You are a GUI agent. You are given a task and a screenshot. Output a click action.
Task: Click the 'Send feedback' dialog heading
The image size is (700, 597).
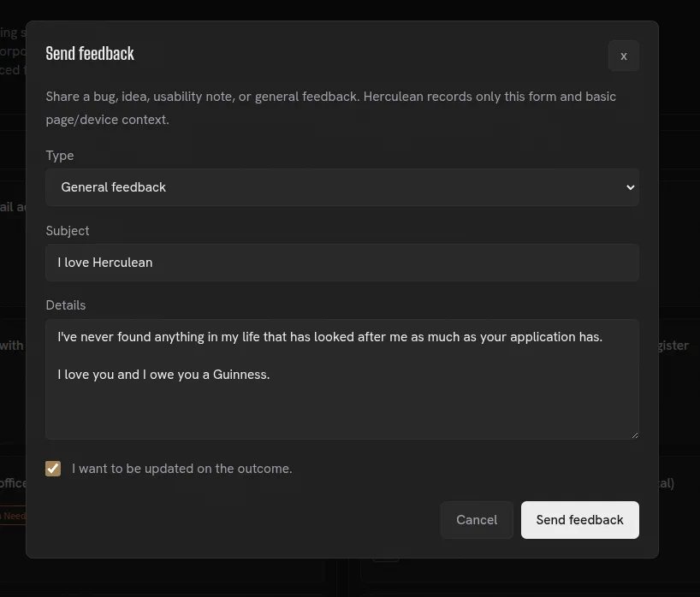coord(90,54)
